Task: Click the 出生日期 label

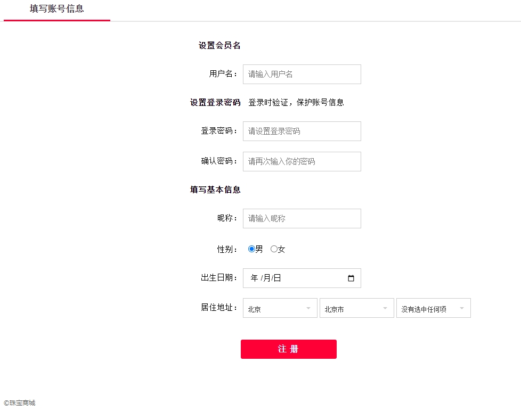Action: 218,277
